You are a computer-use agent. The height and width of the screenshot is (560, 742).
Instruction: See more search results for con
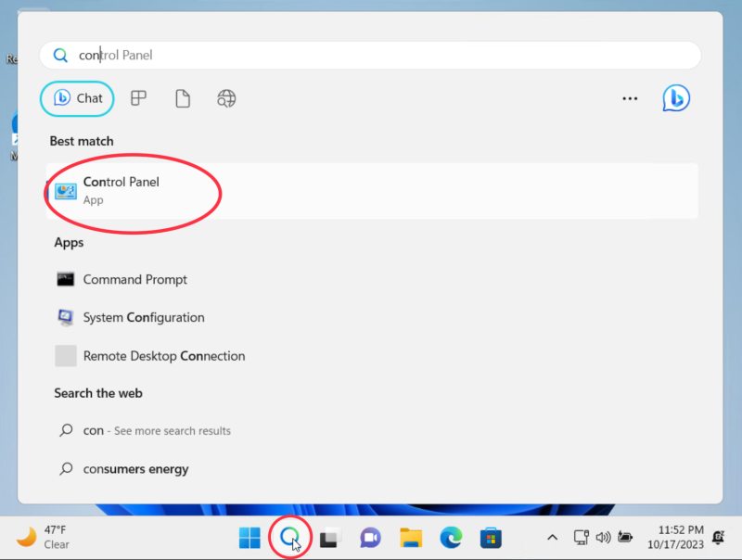coord(143,430)
